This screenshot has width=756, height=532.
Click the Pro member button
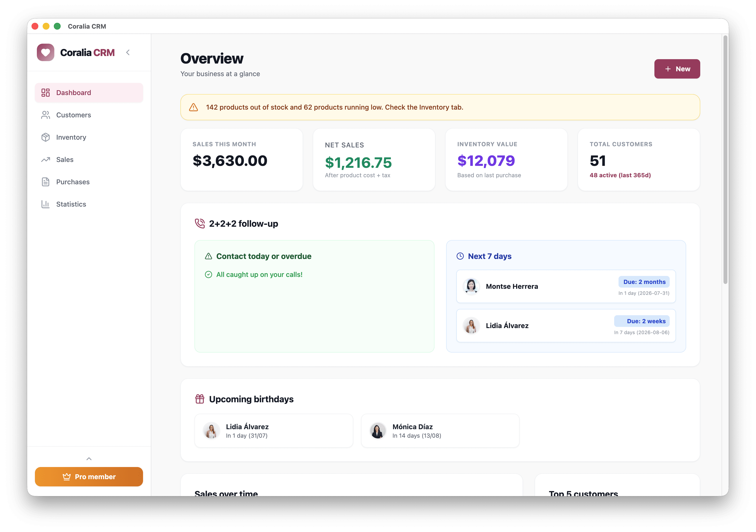click(89, 477)
